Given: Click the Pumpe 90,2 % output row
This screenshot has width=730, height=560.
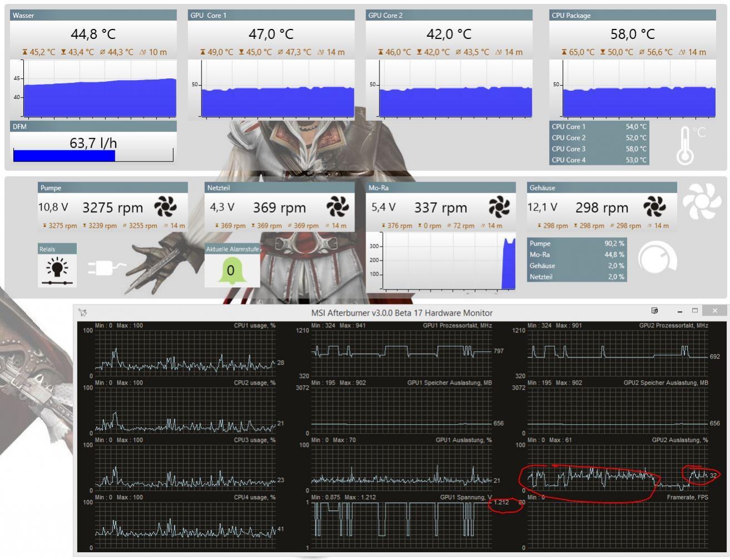Looking at the screenshot, I should tap(577, 244).
